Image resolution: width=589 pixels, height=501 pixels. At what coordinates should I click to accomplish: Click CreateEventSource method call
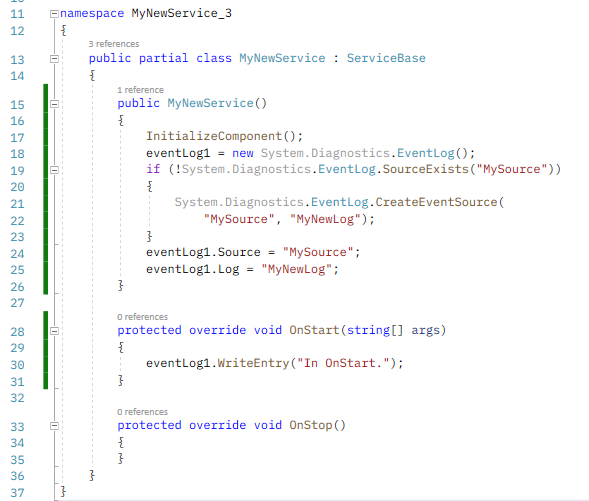pyautogui.click(x=436, y=202)
